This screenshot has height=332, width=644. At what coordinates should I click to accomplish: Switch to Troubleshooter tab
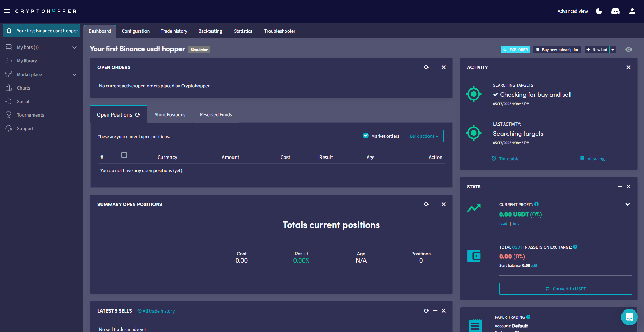tap(280, 31)
